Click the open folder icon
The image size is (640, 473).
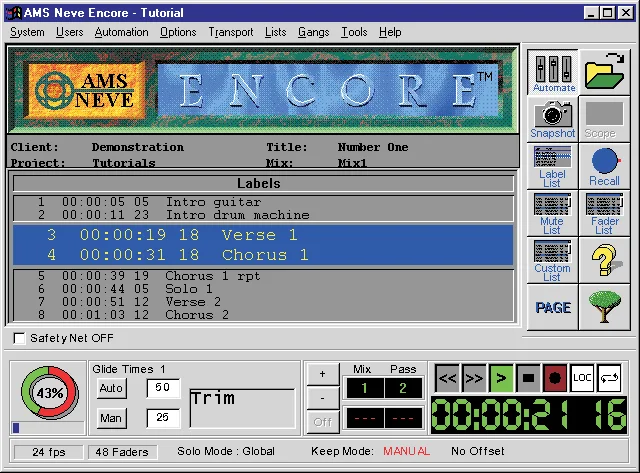click(604, 72)
